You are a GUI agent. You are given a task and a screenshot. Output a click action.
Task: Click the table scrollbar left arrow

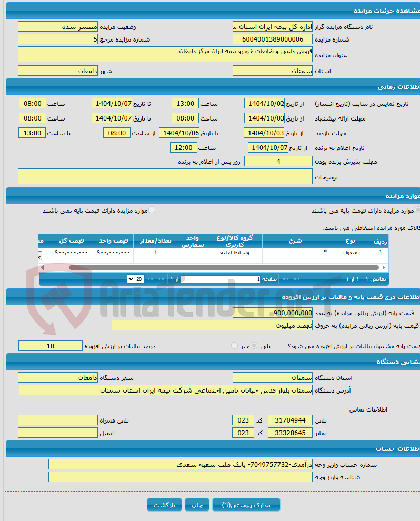(42, 267)
